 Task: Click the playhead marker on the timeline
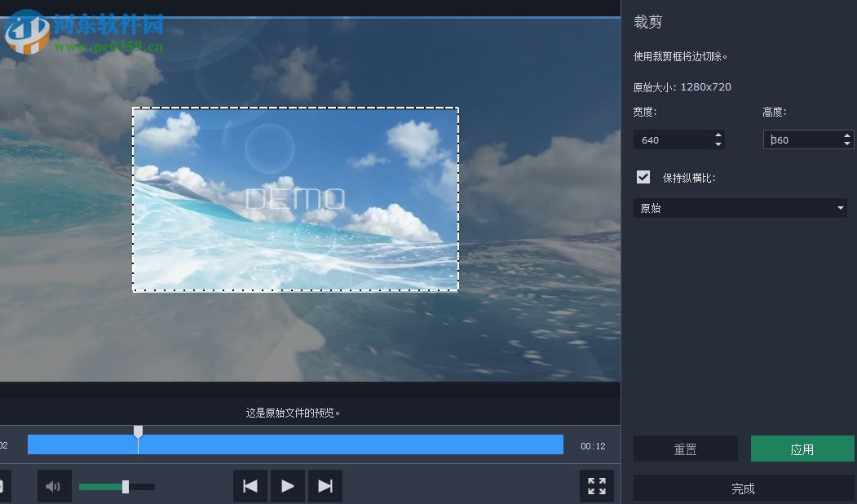click(x=139, y=433)
